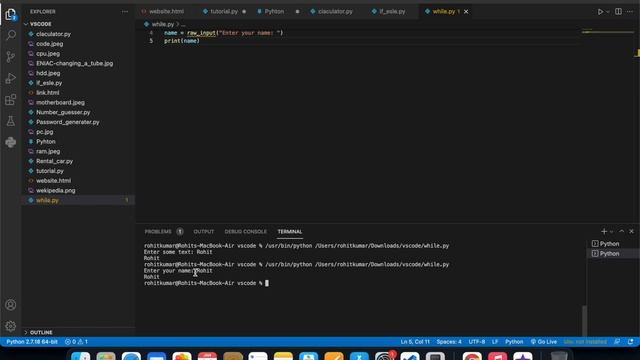Open Rental_car.py in the explorer

54,161
